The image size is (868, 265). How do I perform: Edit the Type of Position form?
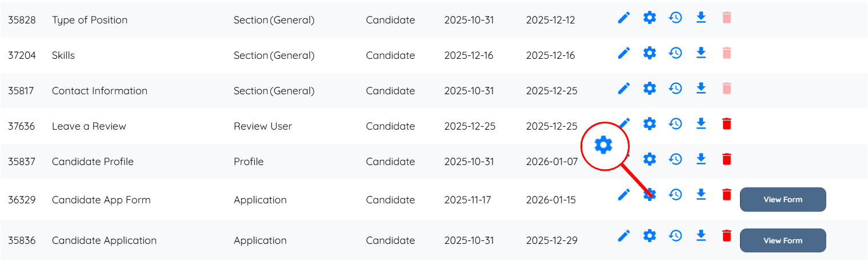[x=624, y=18]
